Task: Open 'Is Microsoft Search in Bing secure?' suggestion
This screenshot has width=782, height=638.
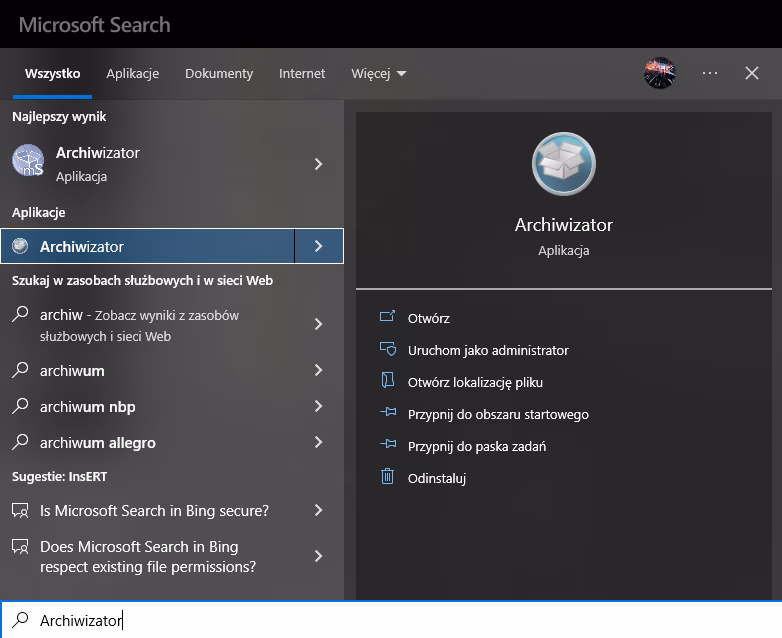Action: pos(155,511)
